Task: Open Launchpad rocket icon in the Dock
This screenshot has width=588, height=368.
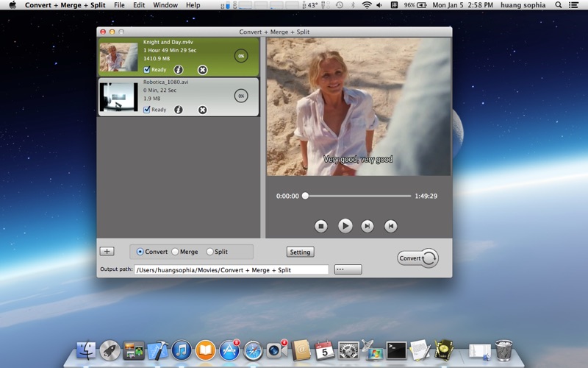Action: [110, 350]
